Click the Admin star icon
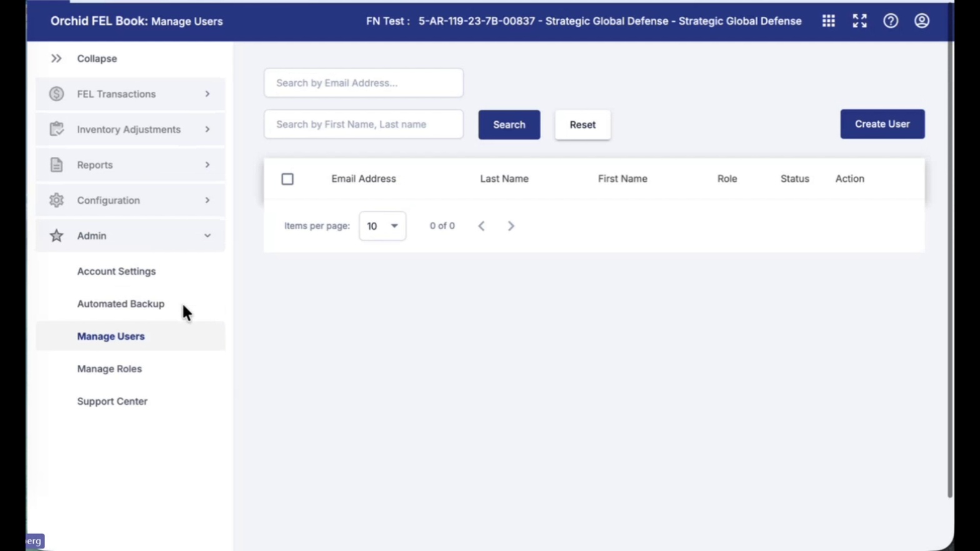980x551 pixels. coord(56,236)
